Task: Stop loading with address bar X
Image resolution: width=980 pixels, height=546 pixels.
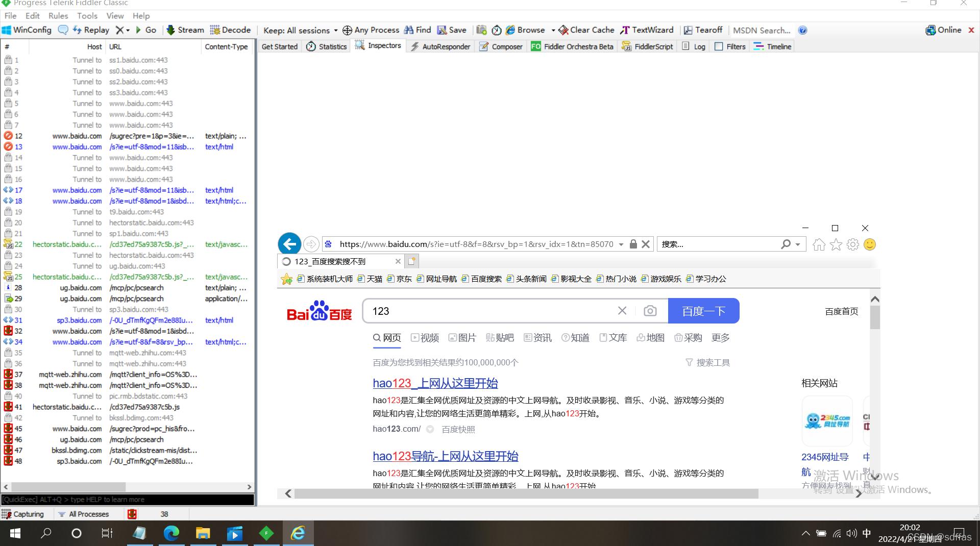Action: [x=646, y=244]
